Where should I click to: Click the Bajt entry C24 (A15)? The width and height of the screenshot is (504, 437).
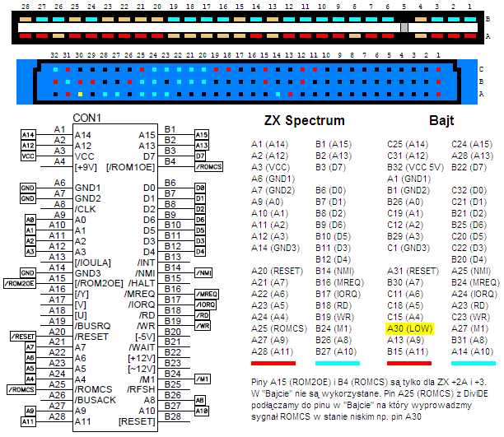click(472, 144)
